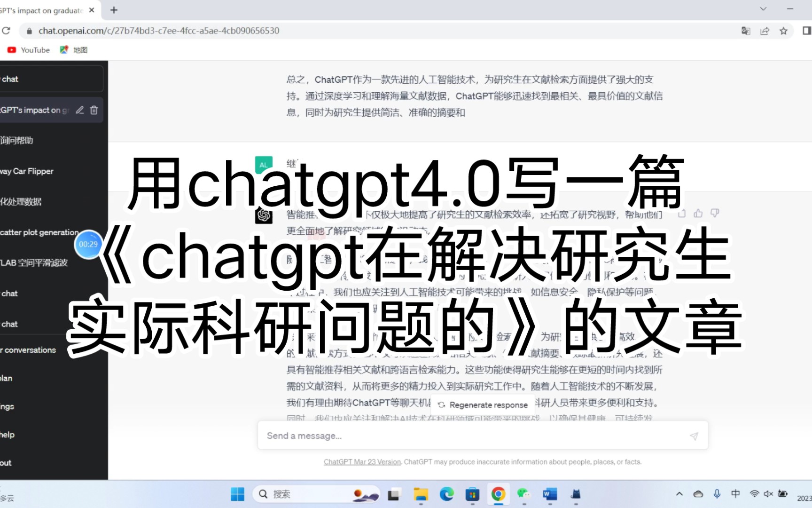
Task: Switch the 中 input method indicator
Action: point(735,494)
